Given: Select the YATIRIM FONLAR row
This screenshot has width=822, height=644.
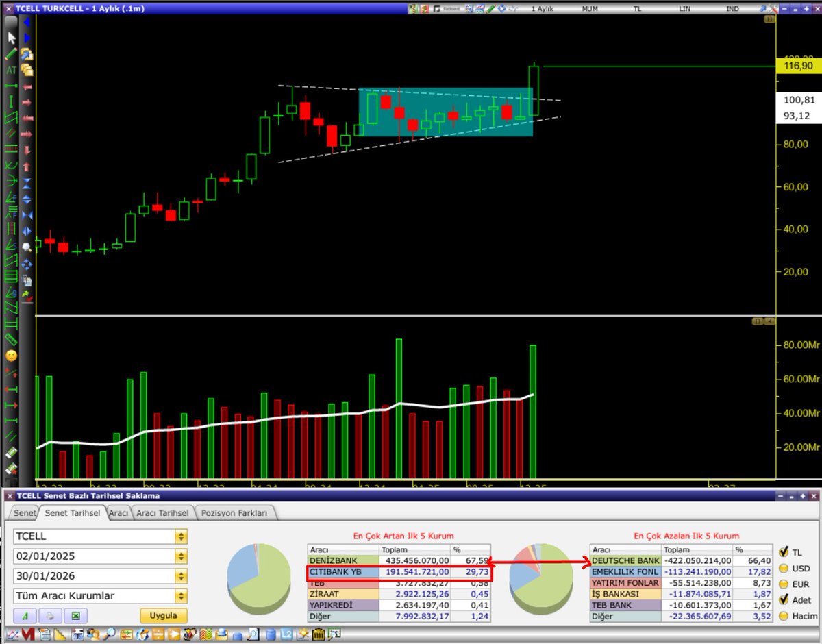Looking at the screenshot, I should (682, 583).
